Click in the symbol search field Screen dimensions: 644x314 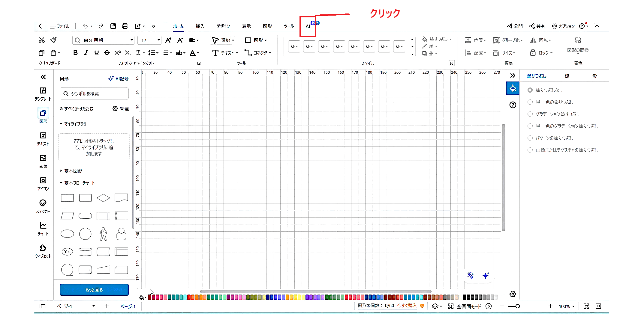tap(94, 93)
